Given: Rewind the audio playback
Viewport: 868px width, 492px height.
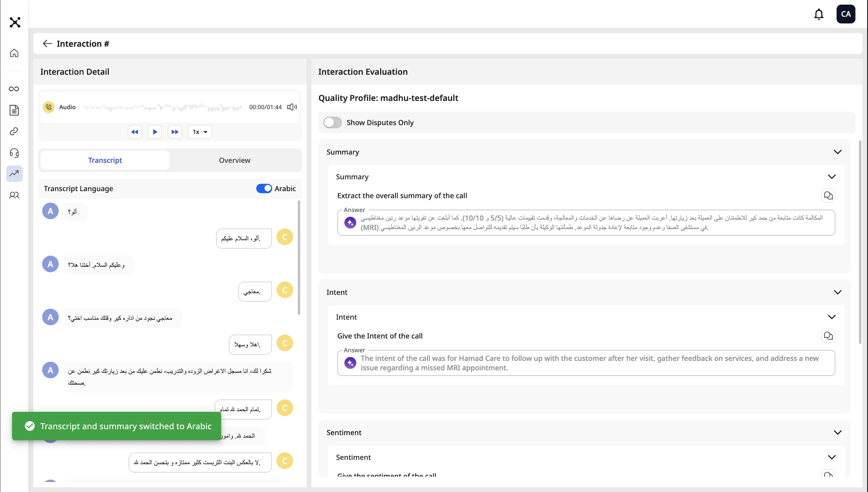Looking at the screenshot, I should pos(135,132).
